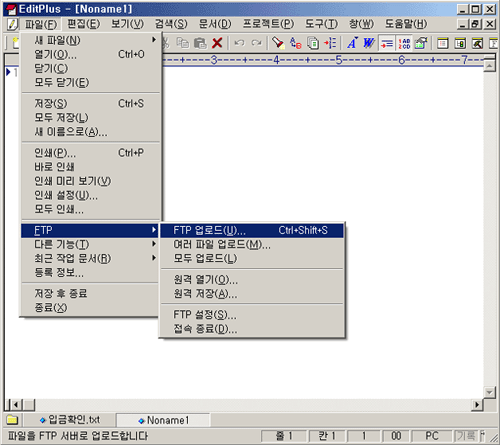Open the 파일(F) menu
This screenshot has width=500, height=445.
(x=41, y=24)
